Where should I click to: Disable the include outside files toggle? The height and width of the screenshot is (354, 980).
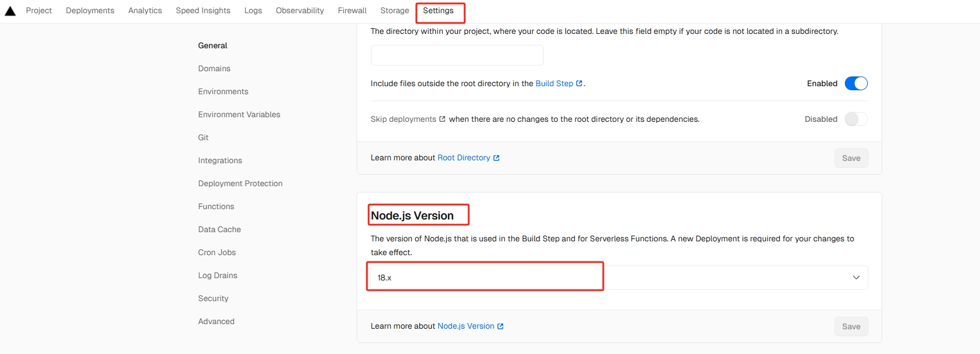(856, 83)
